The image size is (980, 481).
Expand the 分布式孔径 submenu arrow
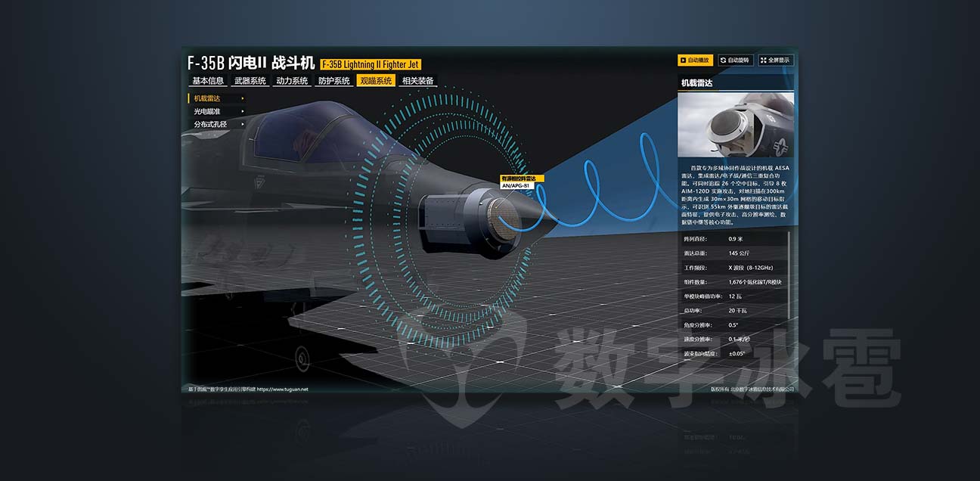[x=243, y=124]
